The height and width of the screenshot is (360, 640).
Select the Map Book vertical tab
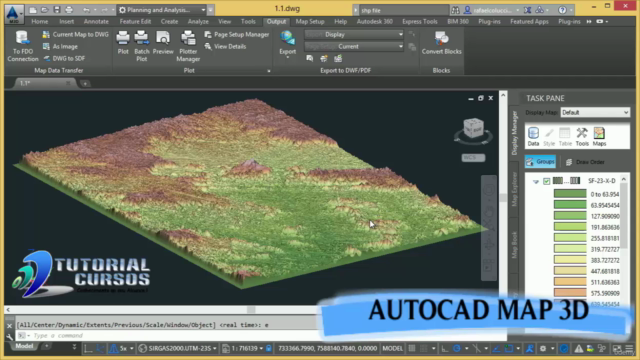(514, 244)
